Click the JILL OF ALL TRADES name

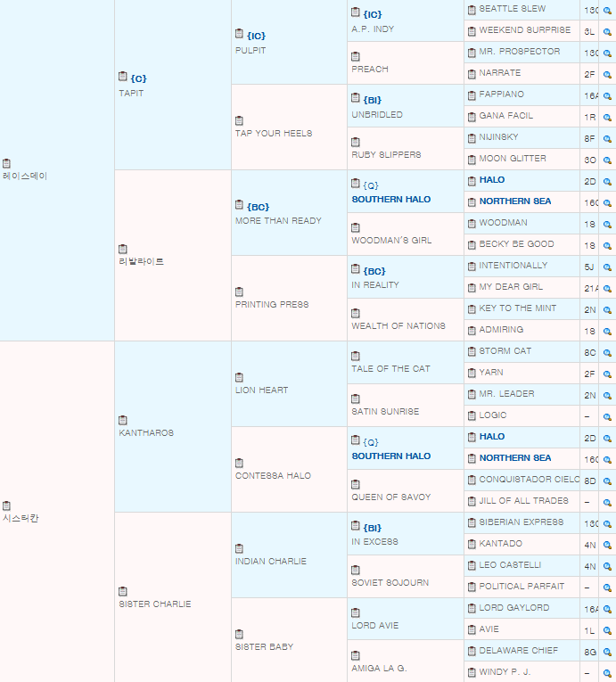coord(524,501)
